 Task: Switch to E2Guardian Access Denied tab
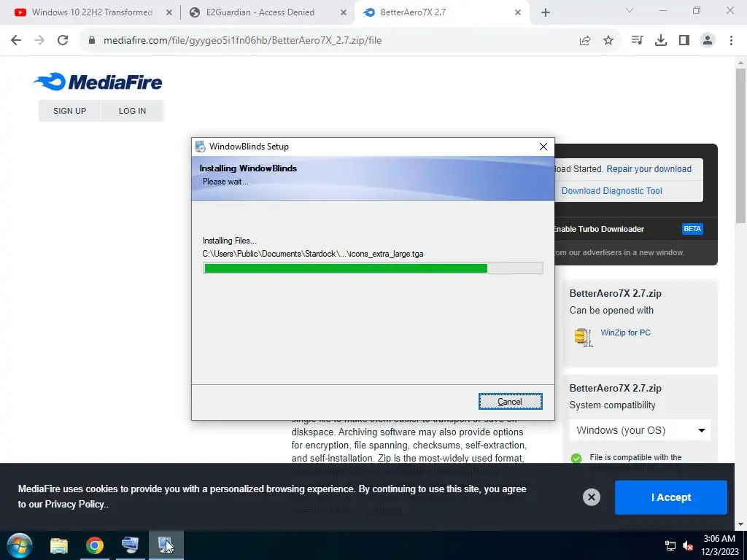[x=260, y=12]
